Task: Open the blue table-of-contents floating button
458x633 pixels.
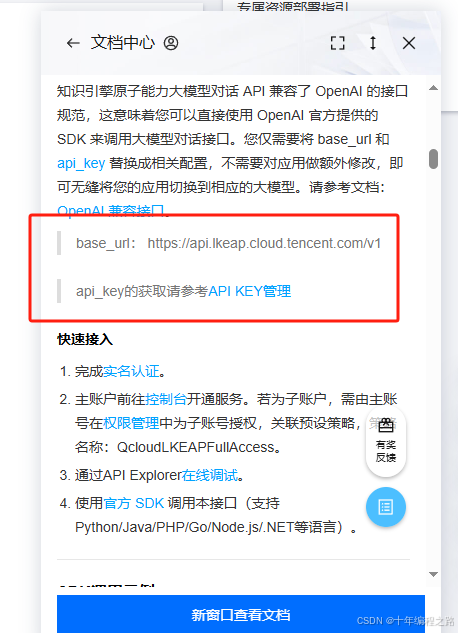Action: click(x=386, y=507)
